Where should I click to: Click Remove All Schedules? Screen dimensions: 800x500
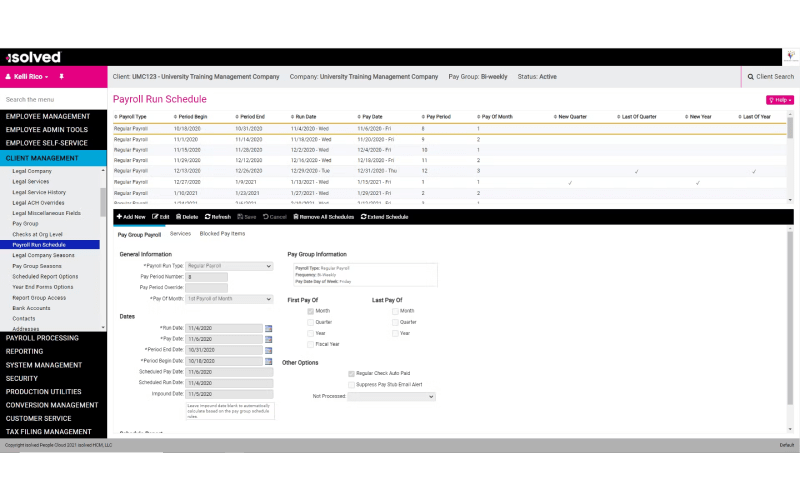pyautogui.click(x=323, y=216)
